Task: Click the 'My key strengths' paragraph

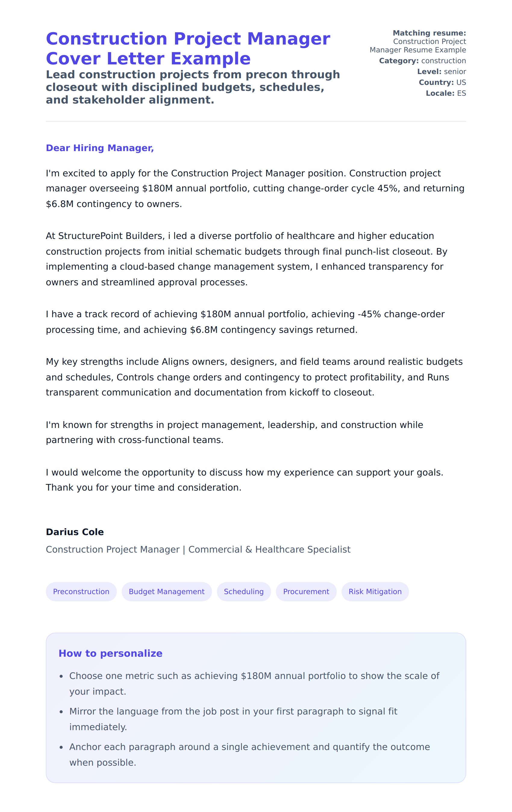Action: 254,377
